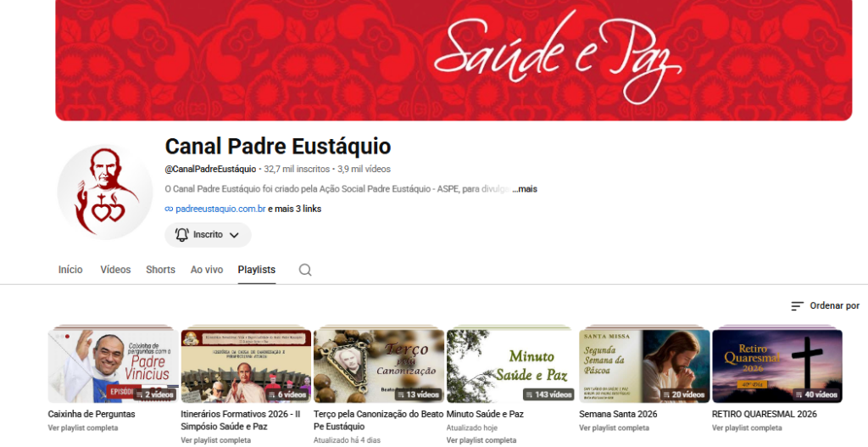Click the @CanalPadreEustáquio handle
Screen dimensions: 868x447
point(210,169)
